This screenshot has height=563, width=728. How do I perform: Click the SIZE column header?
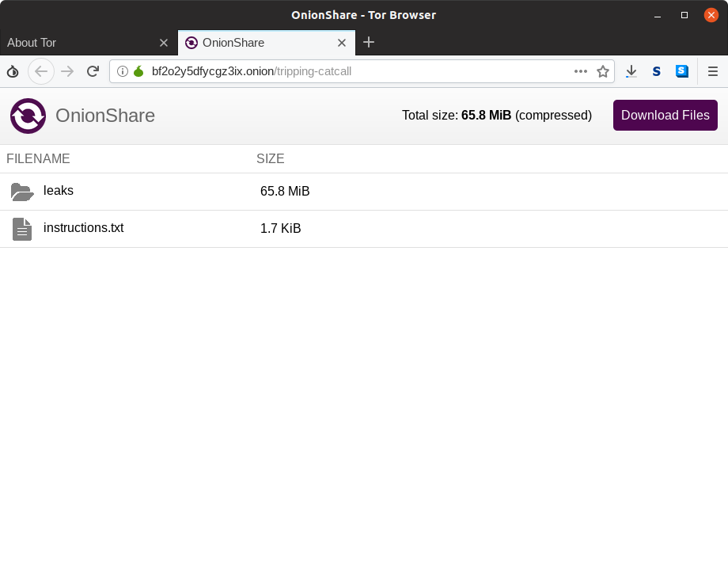coord(270,159)
